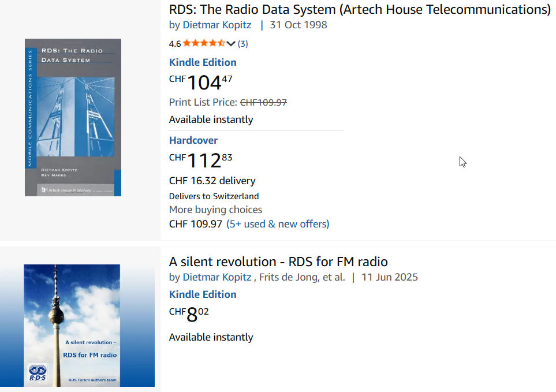Open A silent revolution - RDS for FM radio title
The width and height of the screenshot is (556, 392).
[x=278, y=262]
